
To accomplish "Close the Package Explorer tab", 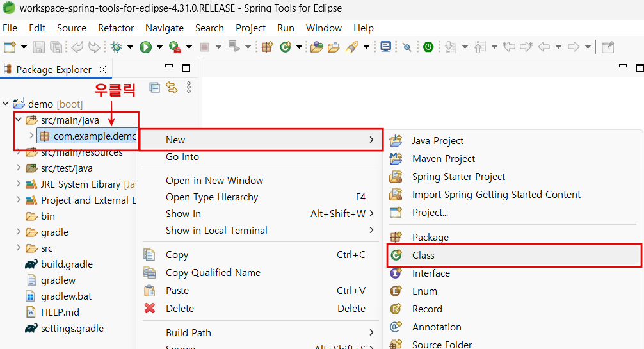I will (x=103, y=69).
